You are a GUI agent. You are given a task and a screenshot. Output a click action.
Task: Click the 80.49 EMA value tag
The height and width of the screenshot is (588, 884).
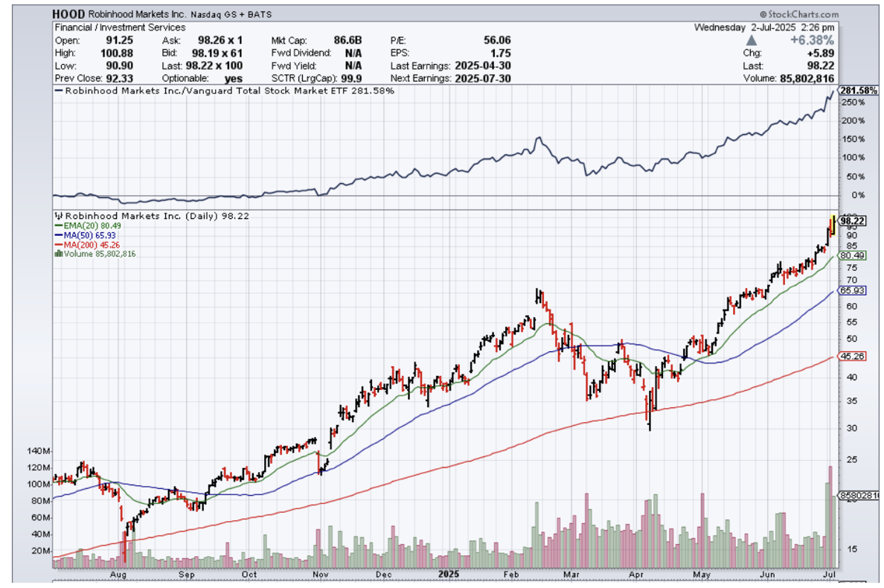point(849,255)
